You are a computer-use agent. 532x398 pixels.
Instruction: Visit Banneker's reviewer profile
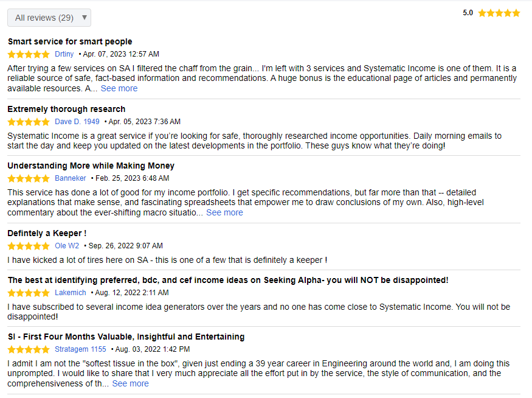click(71, 178)
